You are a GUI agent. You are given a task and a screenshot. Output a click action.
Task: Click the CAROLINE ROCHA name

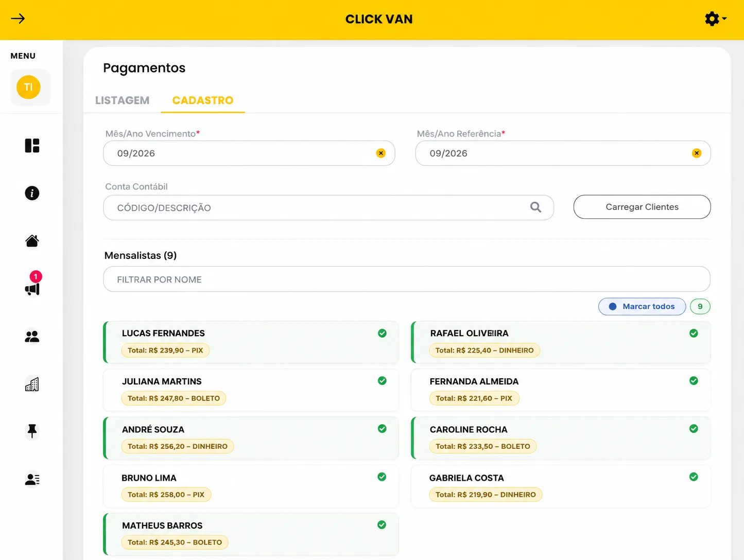pos(469,429)
